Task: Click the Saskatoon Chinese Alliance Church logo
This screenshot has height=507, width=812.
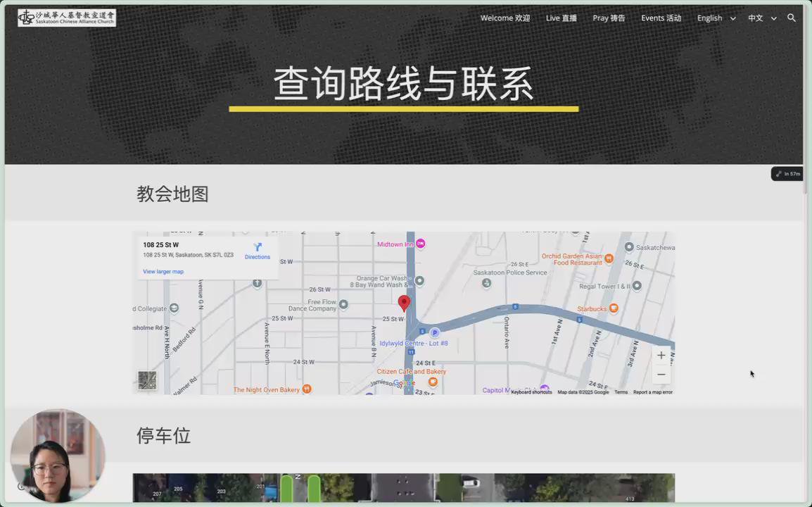Action: point(67,18)
